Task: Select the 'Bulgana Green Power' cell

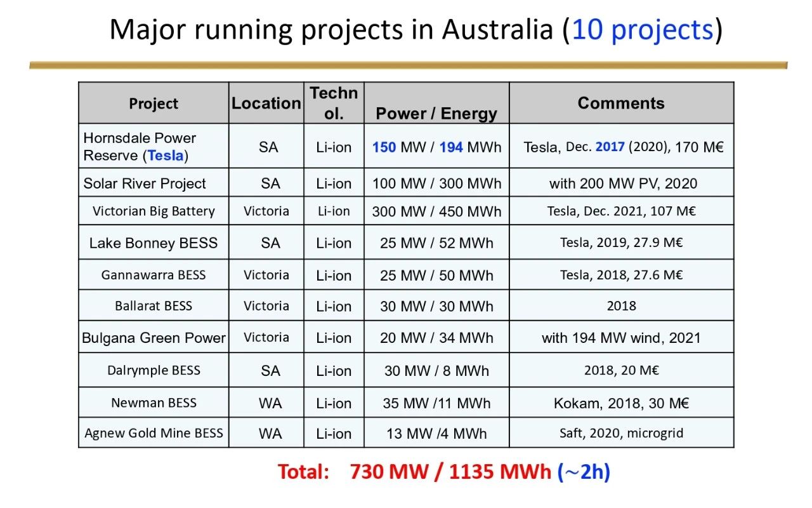Action: 154,338
